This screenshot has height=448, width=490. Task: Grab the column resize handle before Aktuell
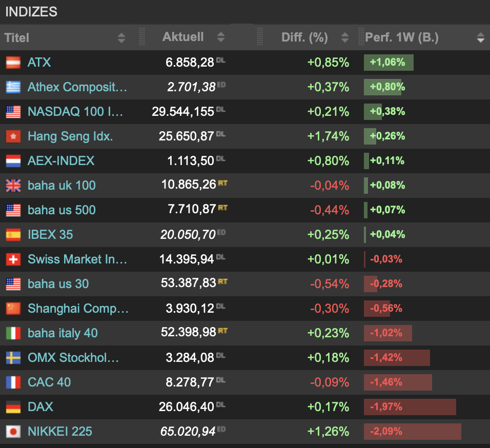(x=141, y=36)
